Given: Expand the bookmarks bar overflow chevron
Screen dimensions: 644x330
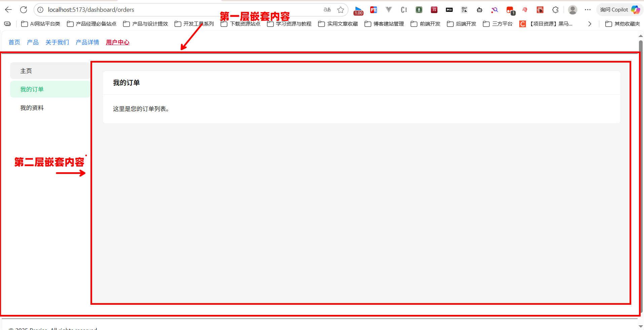Looking at the screenshot, I should 590,24.
